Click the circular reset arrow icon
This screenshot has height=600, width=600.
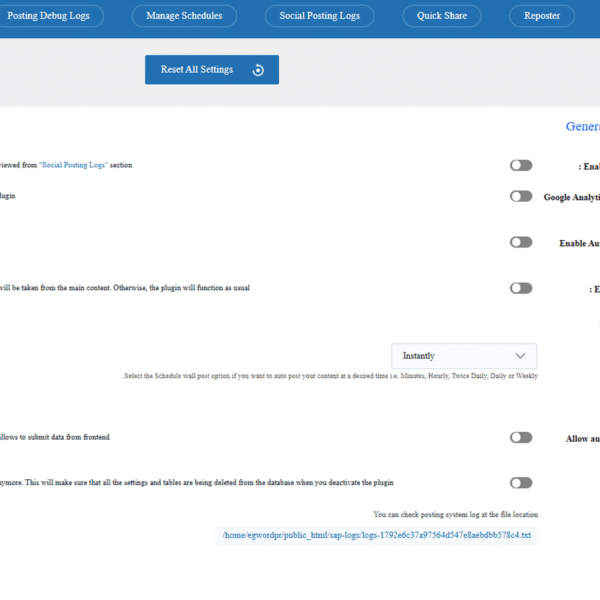click(258, 70)
